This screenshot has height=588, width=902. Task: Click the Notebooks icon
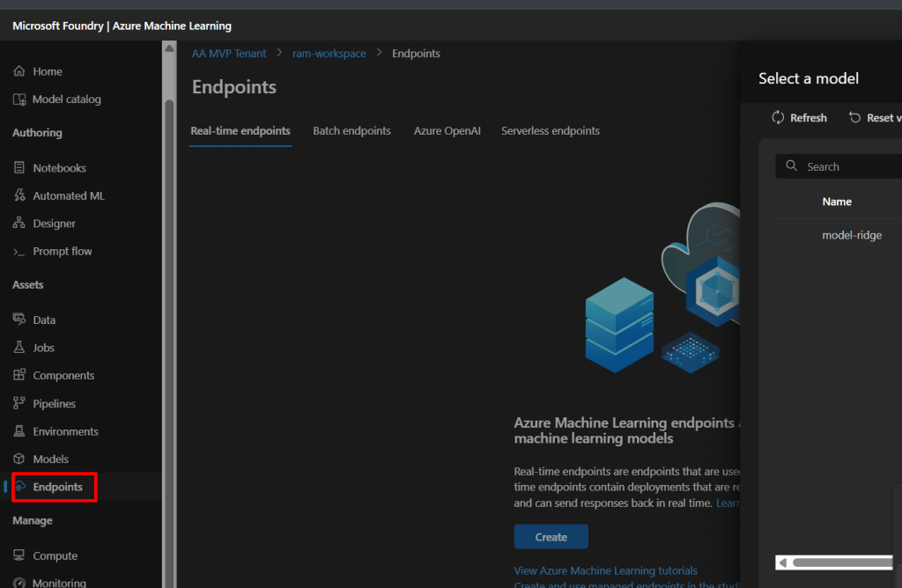[19, 168]
